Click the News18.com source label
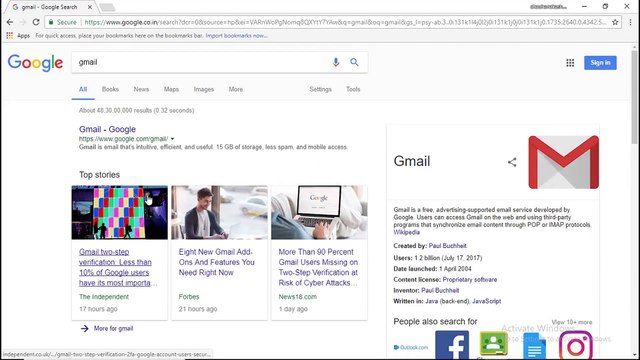Screen dimensions: 640x360 click(298, 297)
